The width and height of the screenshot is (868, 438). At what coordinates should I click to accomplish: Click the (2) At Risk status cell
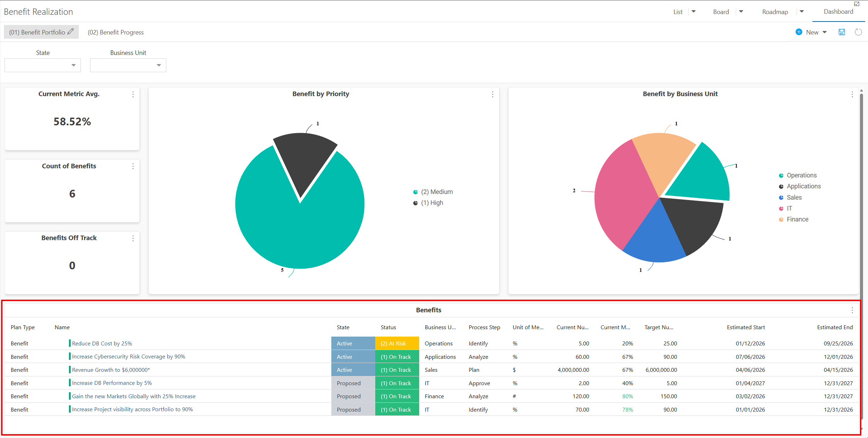point(397,343)
